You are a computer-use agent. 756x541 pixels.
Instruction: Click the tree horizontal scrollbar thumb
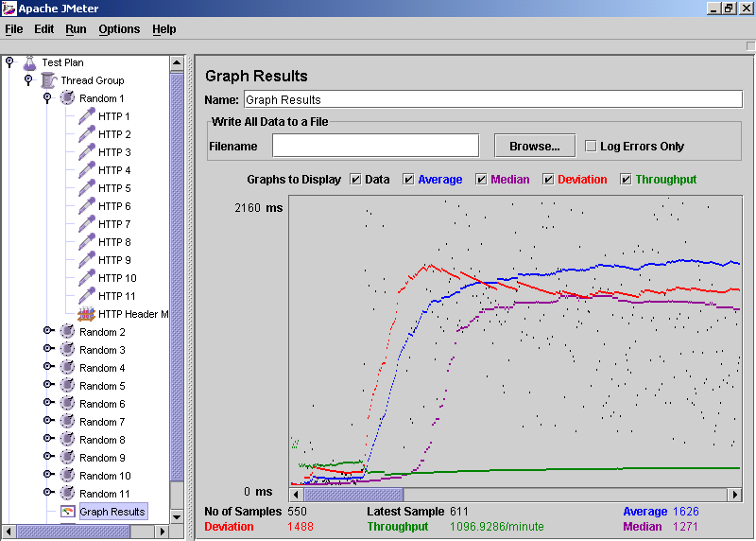(74, 532)
